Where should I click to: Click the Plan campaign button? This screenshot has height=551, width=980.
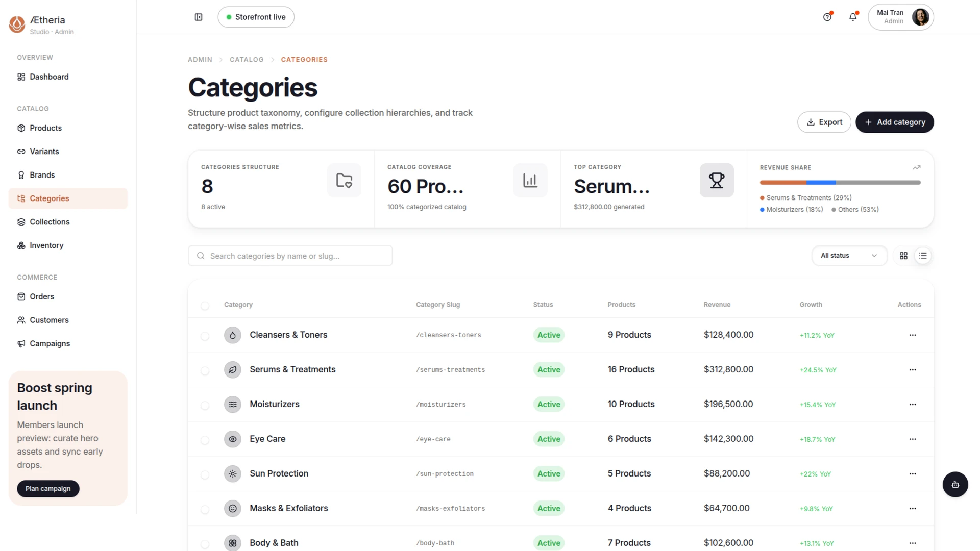[48, 489]
